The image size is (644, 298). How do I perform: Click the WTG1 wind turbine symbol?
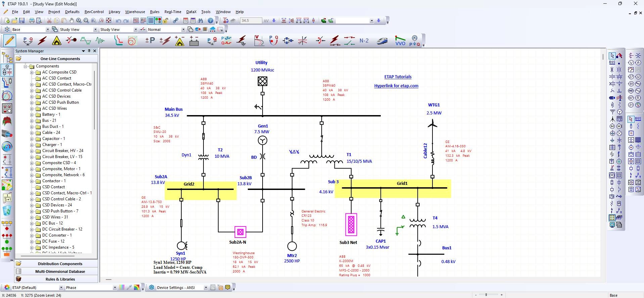432,125
